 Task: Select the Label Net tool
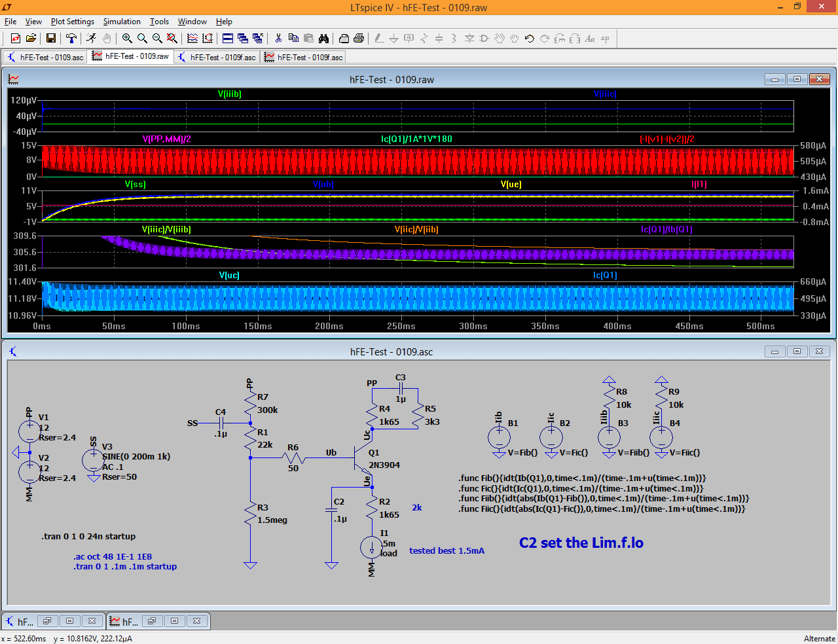pos(409,39)
